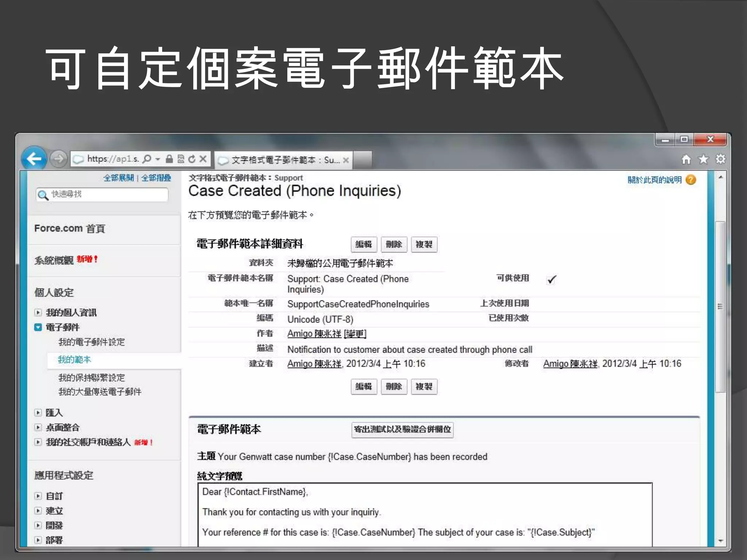This screenshot has width=747, height=560.
Task: Click the top 編輯 button
Action: point(364,244)
